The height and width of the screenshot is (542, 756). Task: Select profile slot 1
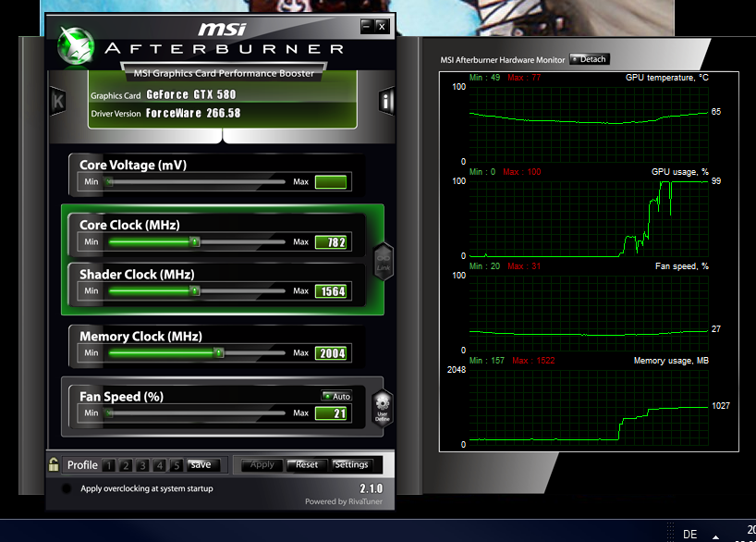point(109,465)
